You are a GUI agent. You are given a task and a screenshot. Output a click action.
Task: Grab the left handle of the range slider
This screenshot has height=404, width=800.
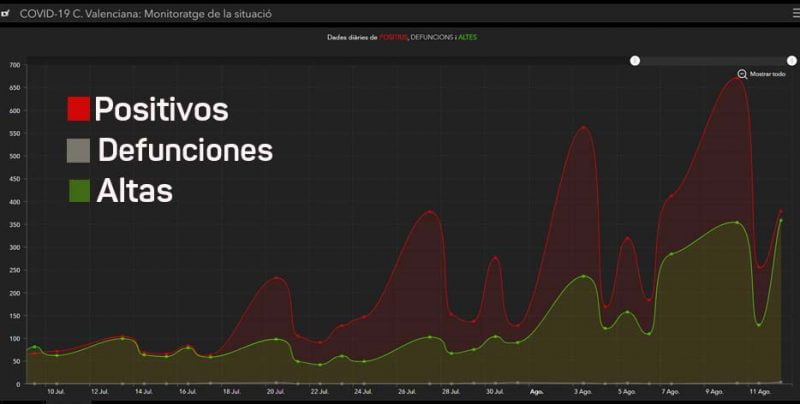pyautogui.click(x=635, y=61)
